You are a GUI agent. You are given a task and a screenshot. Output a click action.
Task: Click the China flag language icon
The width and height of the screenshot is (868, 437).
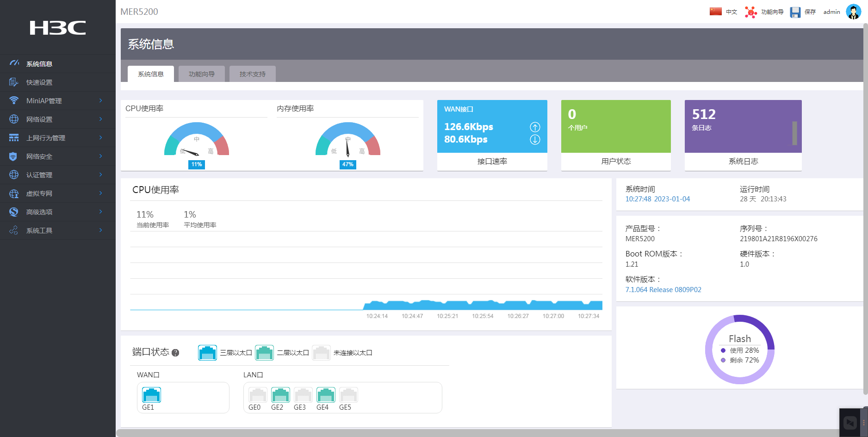tap(715, 12)
